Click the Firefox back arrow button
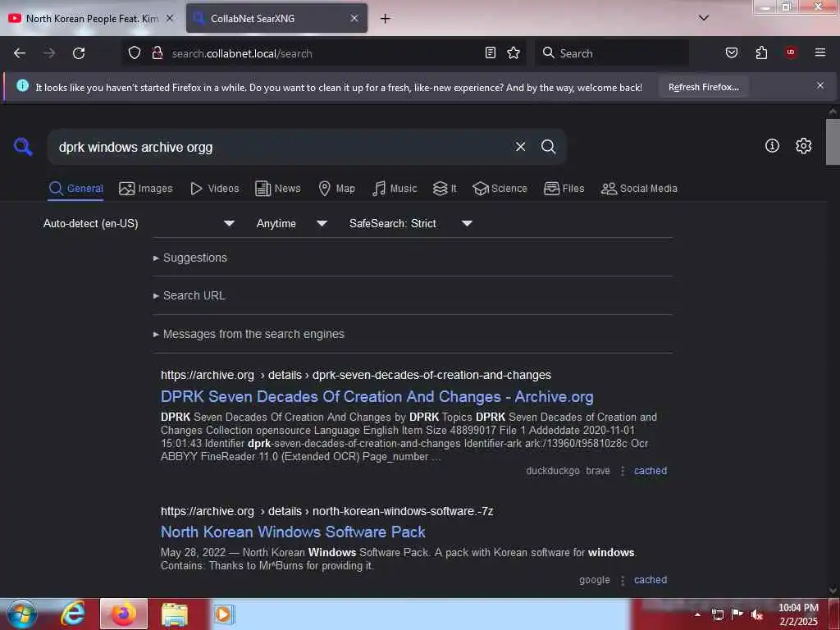Viewport: 840px width, 630px height. (20, 53)
